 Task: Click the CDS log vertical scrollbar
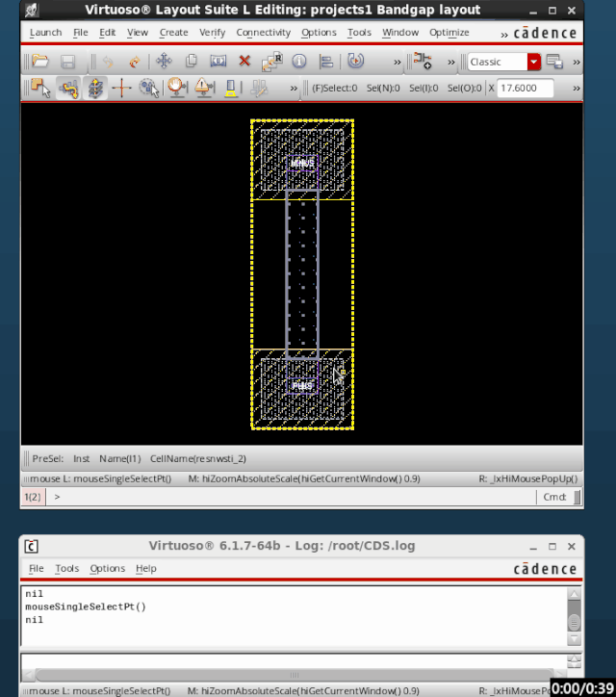tap(575, 618)
